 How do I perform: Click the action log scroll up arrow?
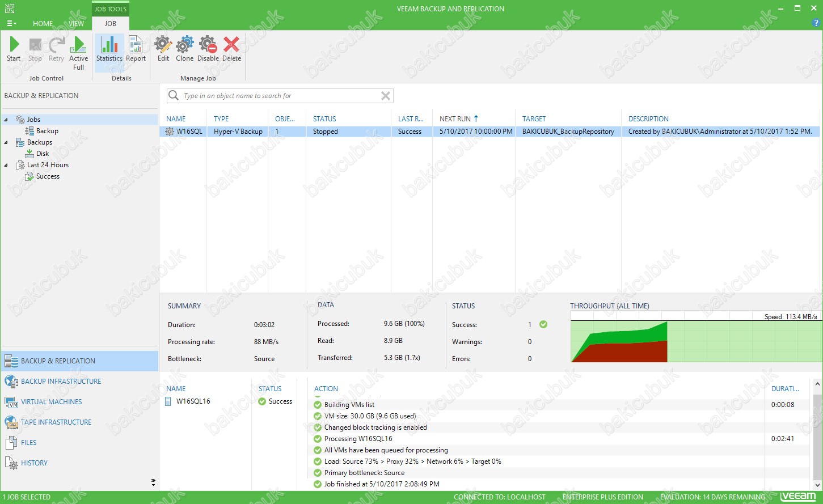click(x=817, y=384)
